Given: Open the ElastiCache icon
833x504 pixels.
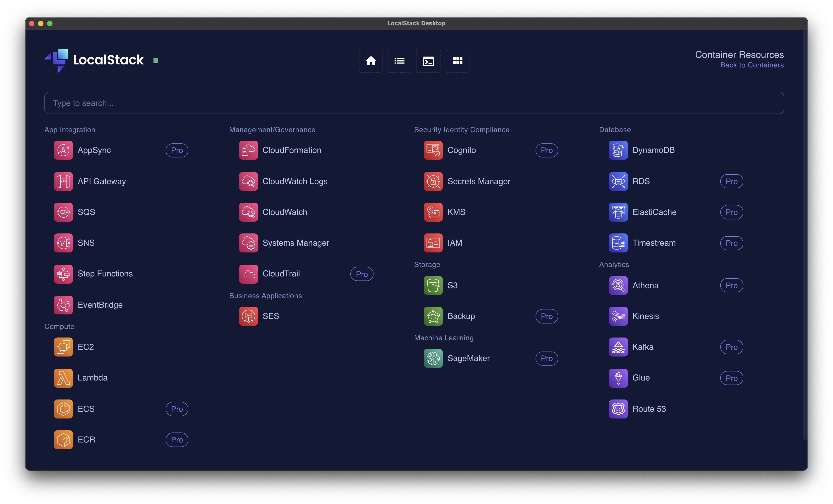Looking at the screenshot, I should click(x=618, y=212).
